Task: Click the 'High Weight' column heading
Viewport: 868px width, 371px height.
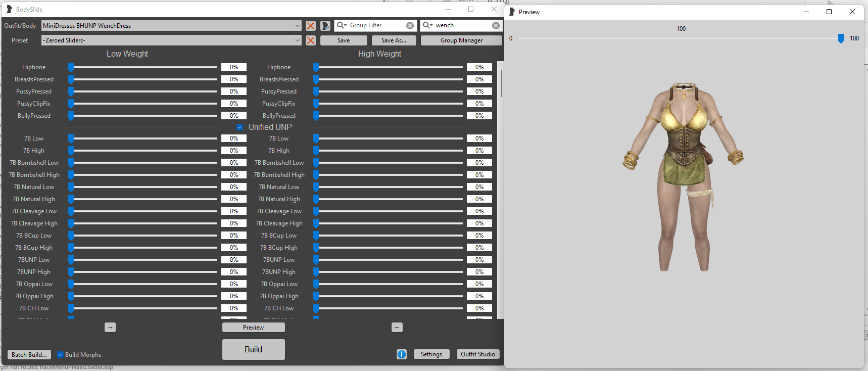Action: pos(379,54)
